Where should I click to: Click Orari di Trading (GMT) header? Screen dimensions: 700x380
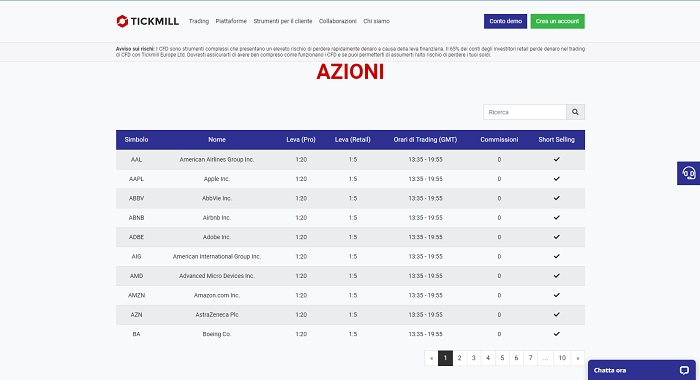[x=425, y=140]
